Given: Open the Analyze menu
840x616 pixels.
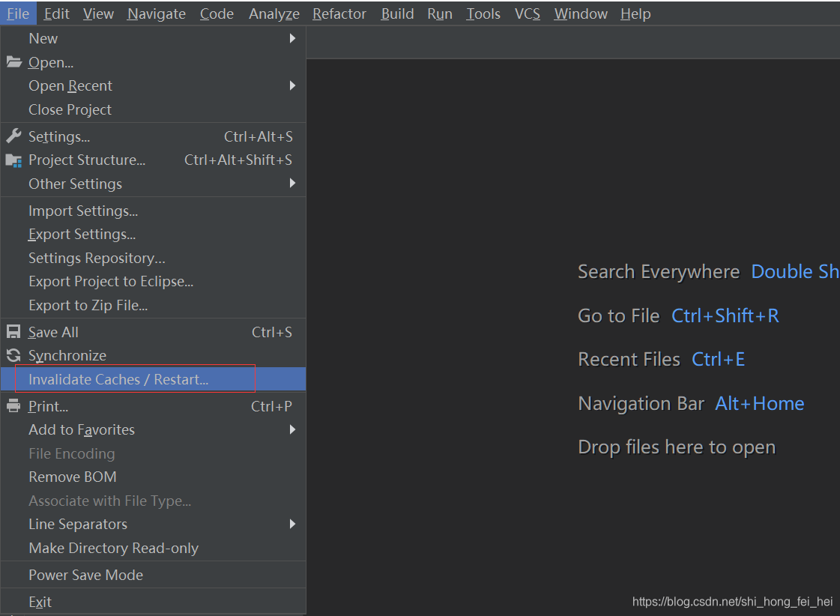Looking at the screenshot, I should click(x=274, y=13).
